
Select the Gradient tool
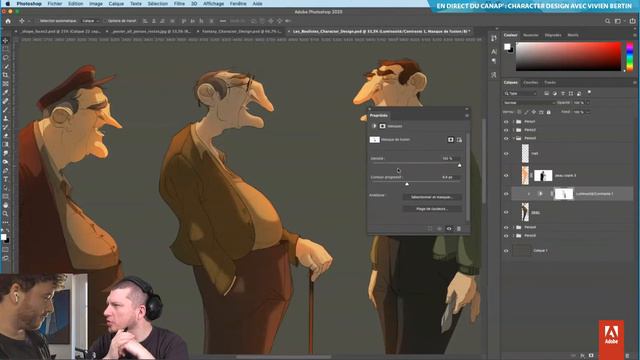5,144
